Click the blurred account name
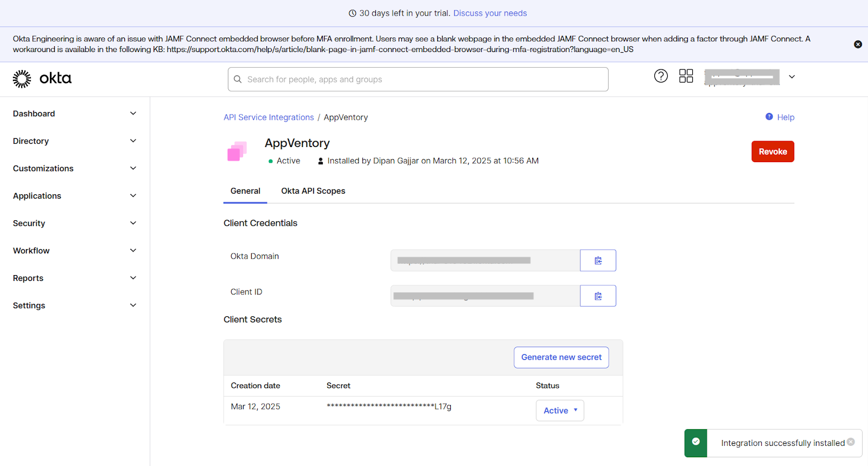 (x=742, y=77)
